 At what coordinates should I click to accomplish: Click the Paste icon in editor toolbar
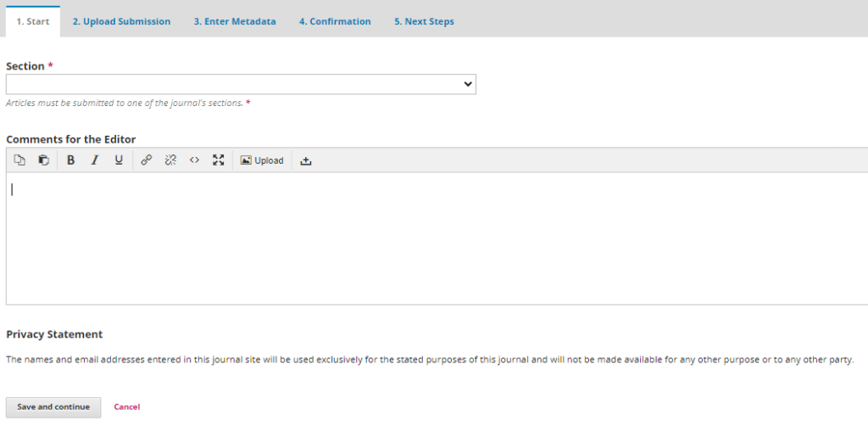pos(43,160)
